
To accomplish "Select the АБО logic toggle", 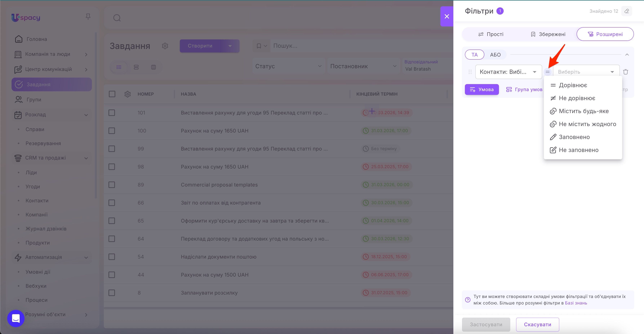I will [x=495, y=55].
